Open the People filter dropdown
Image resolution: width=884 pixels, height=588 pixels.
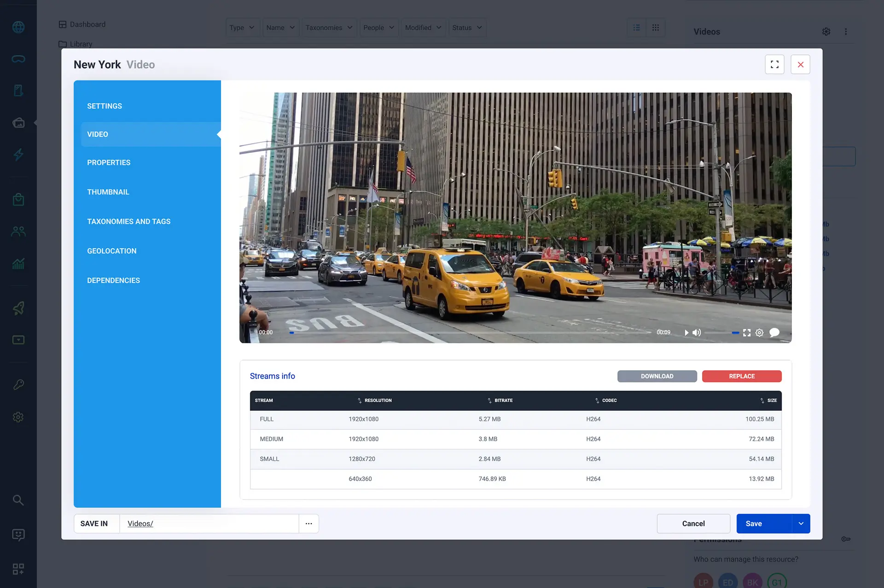(379, 28)
